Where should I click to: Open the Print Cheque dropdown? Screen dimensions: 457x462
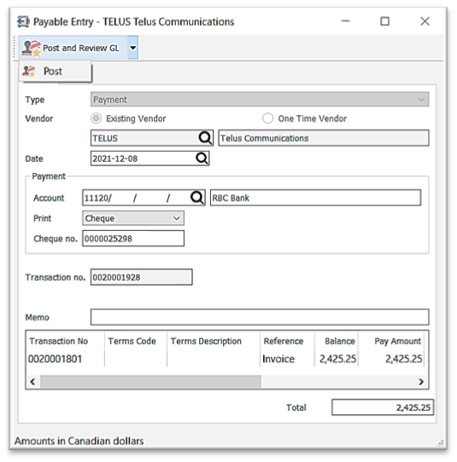pyautogui.click(x=133, y=218)
